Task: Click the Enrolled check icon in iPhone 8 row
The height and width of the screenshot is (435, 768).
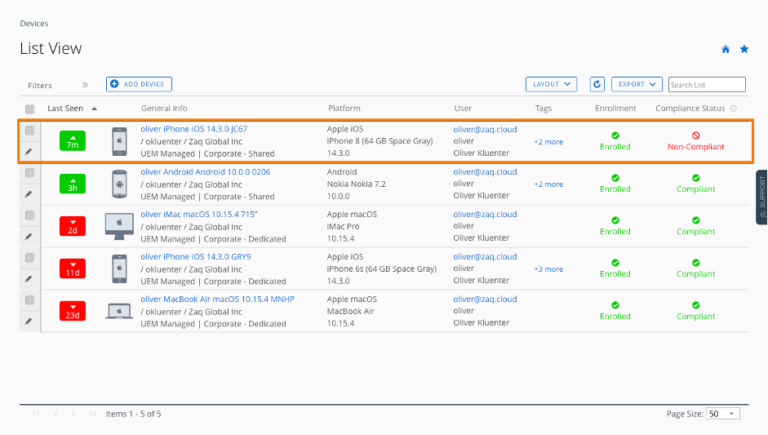Action: tap(615, 135)
